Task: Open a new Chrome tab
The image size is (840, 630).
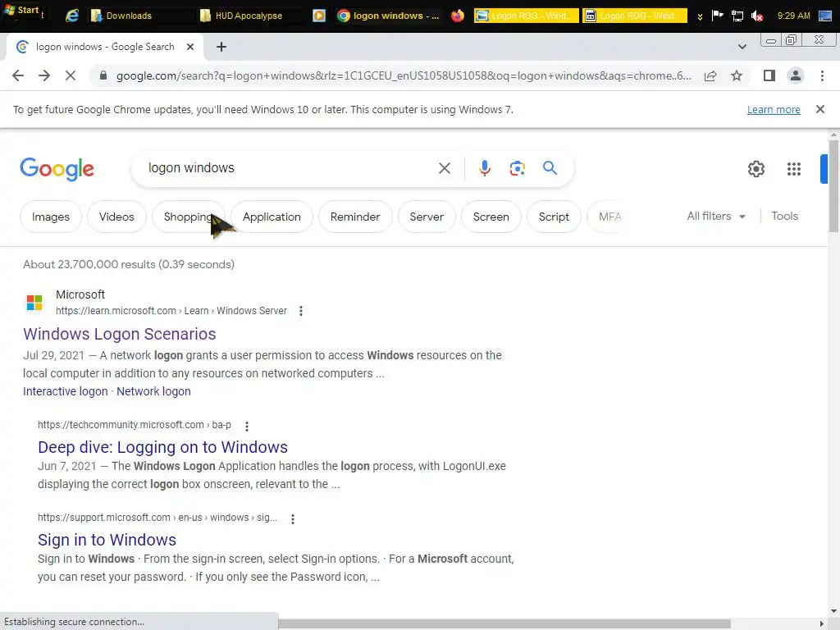Action: pos(221,47)
